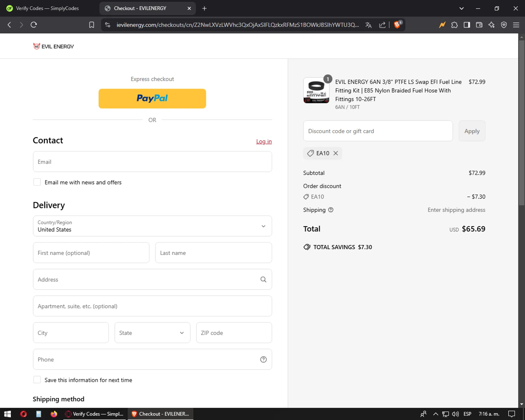
Task: Click the Apartment, suite, etc. field
Action: (x=152, y=306)
